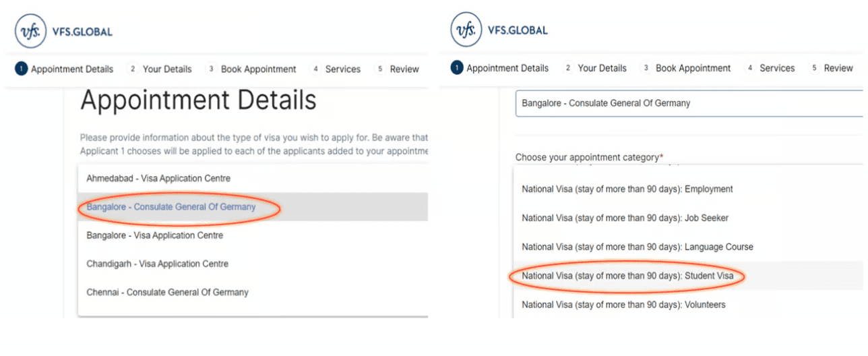The width and height of the screenshot is (868, 356).
Task: Click the VFS Global logo in the right screenshot
Action: [466, 30]
